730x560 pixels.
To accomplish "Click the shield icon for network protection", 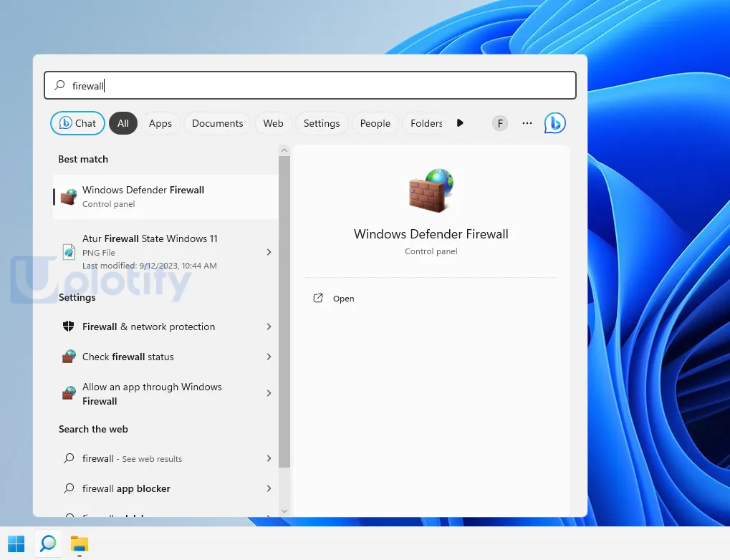I will (69, 327).
